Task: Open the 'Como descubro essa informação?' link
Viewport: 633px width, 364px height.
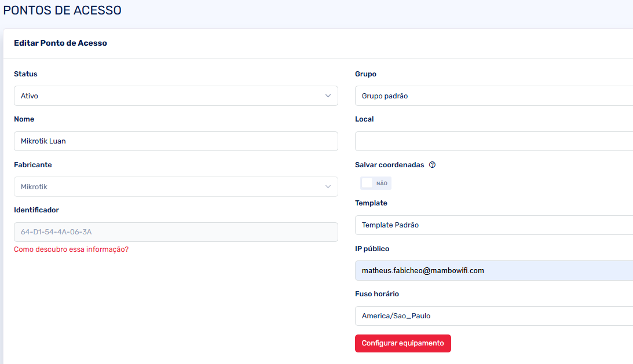Action: pyautogui.click(x=71, y=249)
